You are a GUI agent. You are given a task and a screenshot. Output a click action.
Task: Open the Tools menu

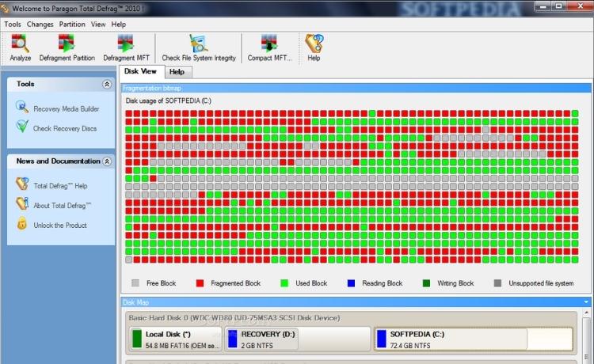[13, 25]
